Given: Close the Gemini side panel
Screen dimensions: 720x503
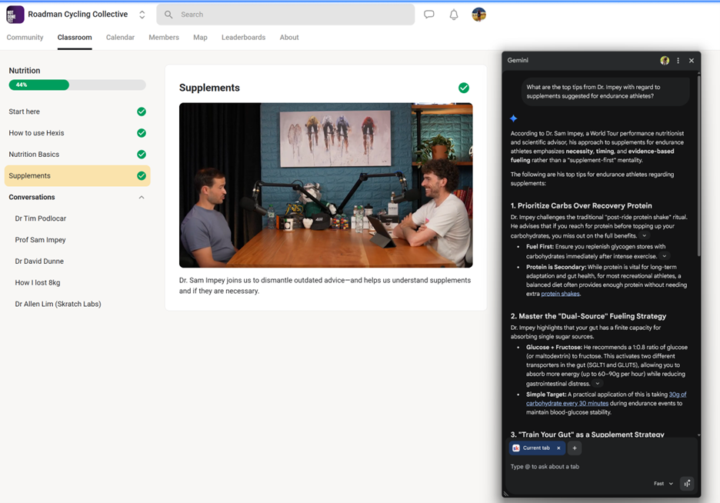Looking at the screenshot, I should point(692,61).
